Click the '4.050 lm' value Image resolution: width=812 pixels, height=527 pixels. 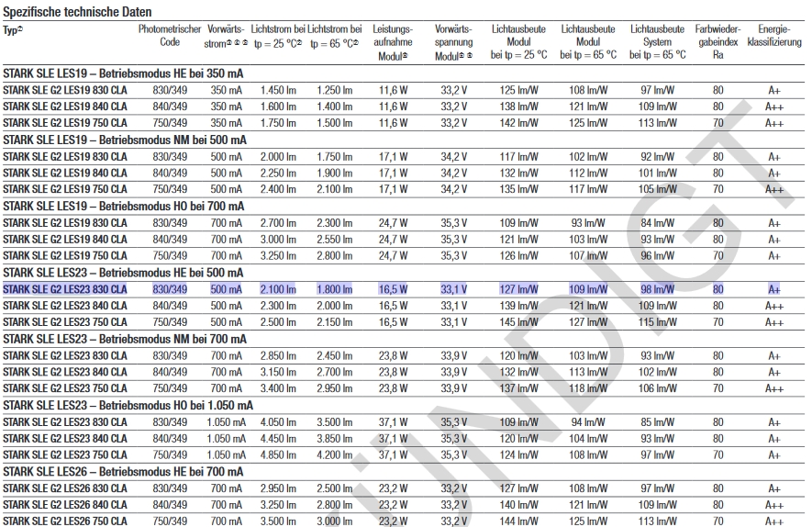[278, 421]
